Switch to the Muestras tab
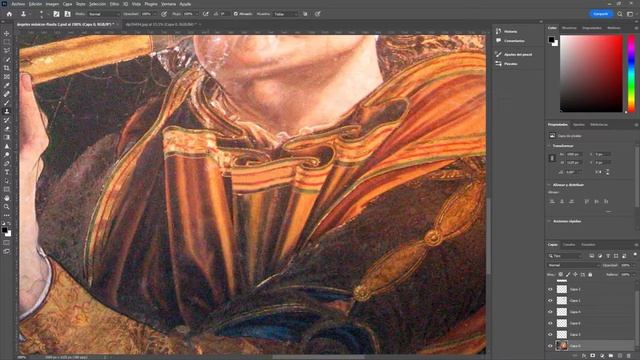This screenshot has height=360, width=640. click(569, 28)
